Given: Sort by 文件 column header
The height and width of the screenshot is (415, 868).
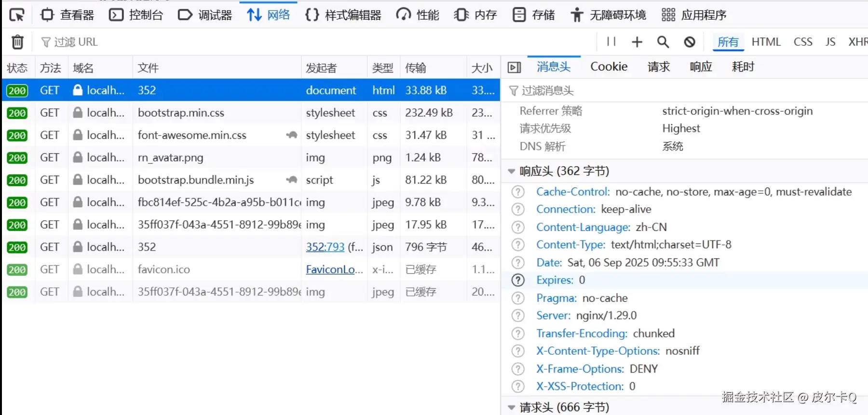Looking at the screenshot, I should click(x=217, y=67).
